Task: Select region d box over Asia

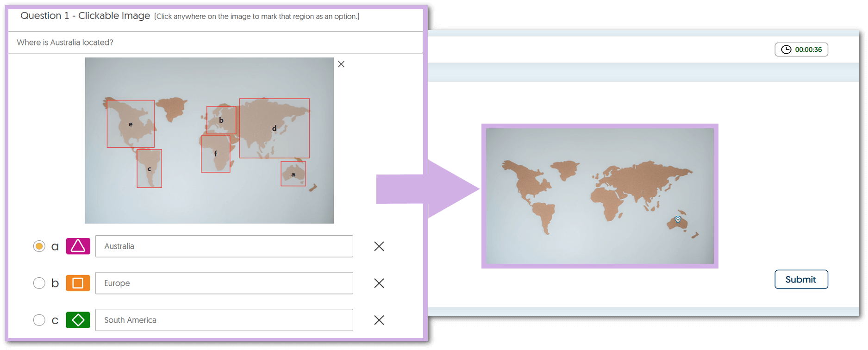Action: [x=274, y=128]
